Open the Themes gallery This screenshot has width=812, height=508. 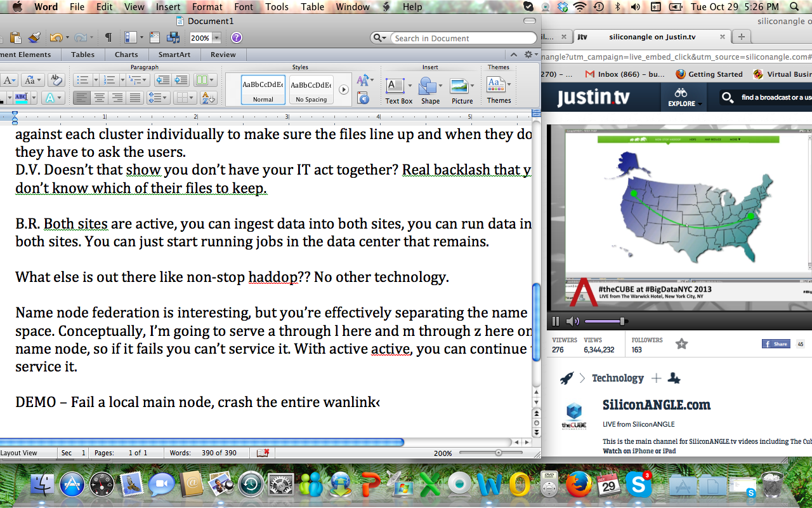coord(499,90)
